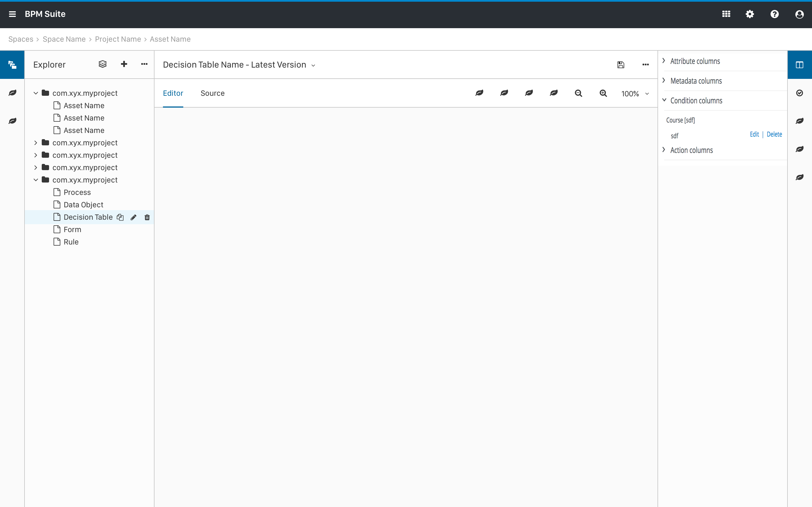Viewport: 812px width, 507px height.
Task: Click the Edit link for sdf
Action: click(x=754, y=134)
